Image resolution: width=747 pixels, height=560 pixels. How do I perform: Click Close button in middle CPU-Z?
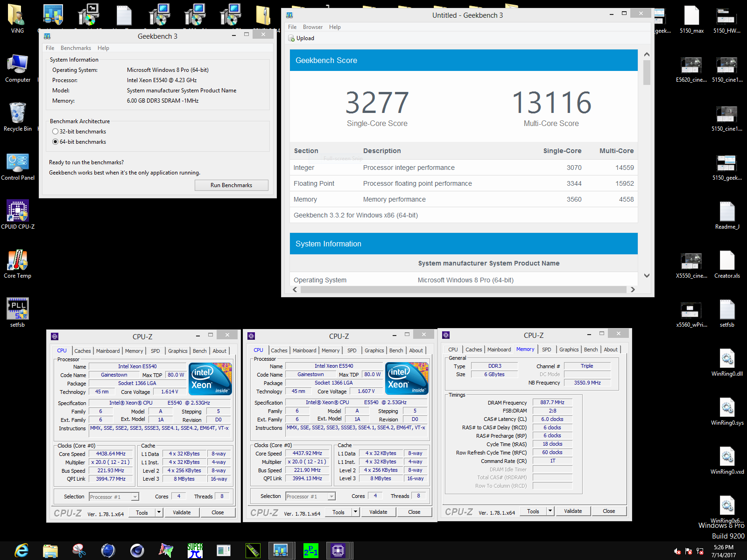(414, 512)
